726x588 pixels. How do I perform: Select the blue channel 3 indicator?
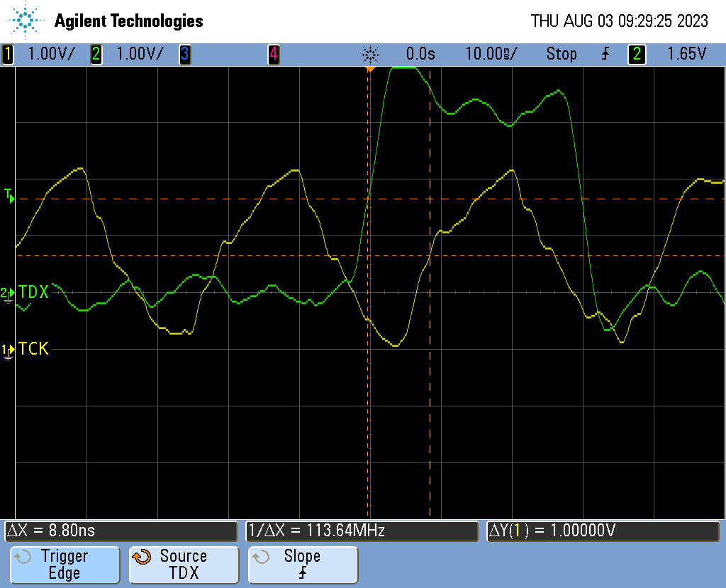(184, 54)
